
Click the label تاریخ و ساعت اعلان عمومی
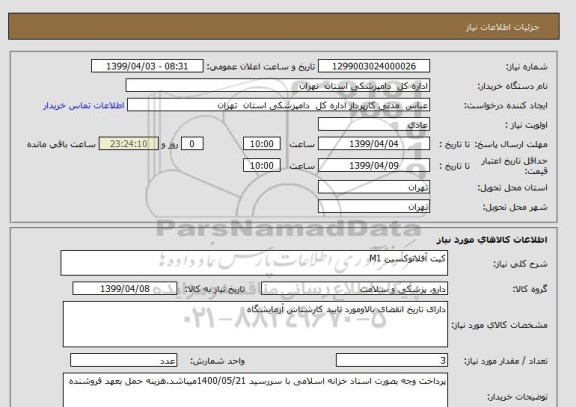261,67
